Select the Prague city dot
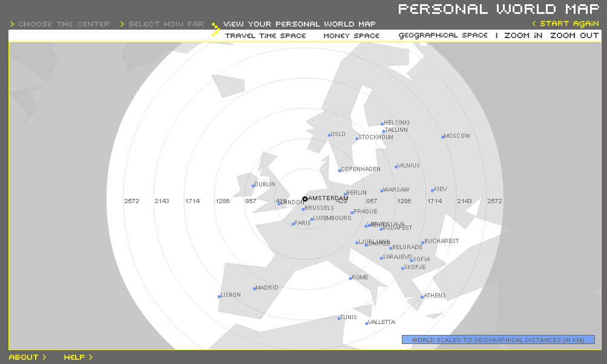Screen dimensions: 607x364 coord(352,213)
